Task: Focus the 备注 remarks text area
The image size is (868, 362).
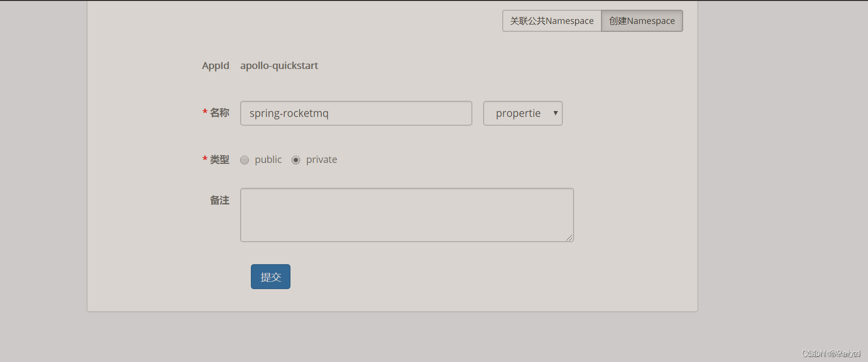Action: point(407,215)
